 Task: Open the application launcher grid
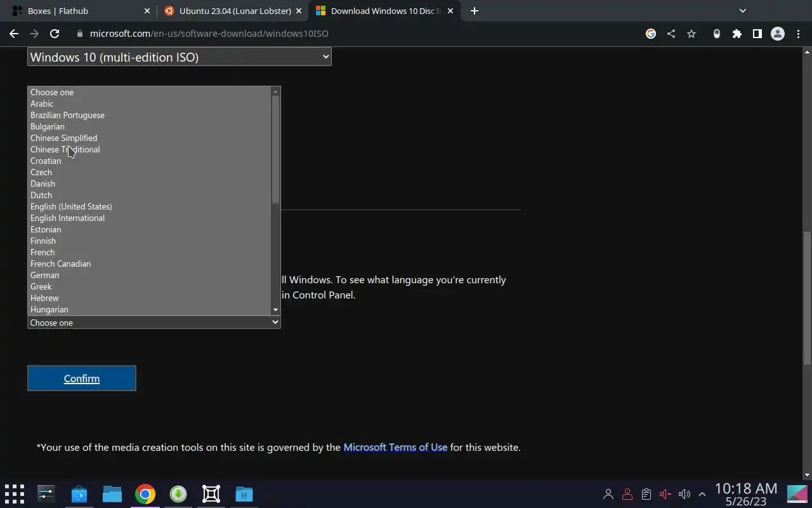click(14, 494)
